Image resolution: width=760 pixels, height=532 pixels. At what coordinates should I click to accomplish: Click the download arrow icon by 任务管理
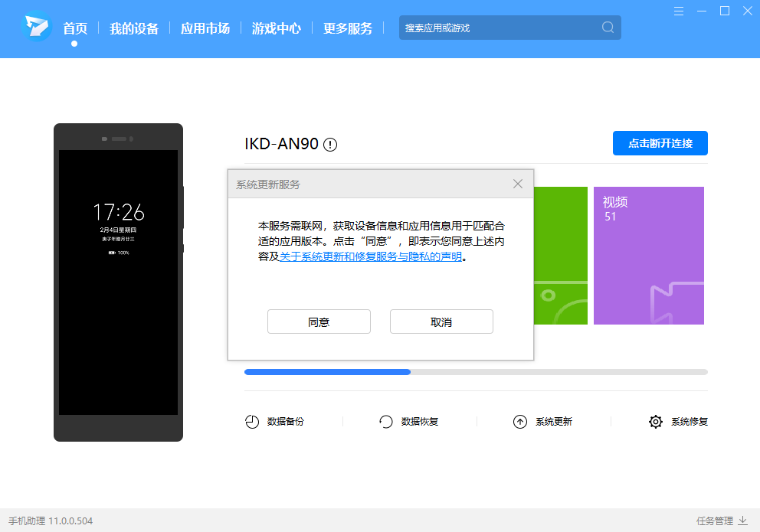pyautogui.click(x=742, y=521)
